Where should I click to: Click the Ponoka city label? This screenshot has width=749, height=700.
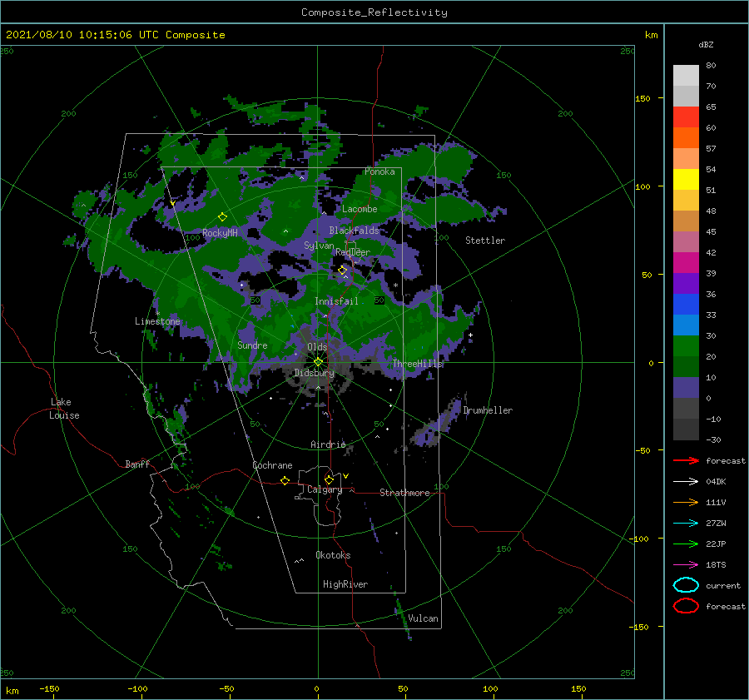379,171
